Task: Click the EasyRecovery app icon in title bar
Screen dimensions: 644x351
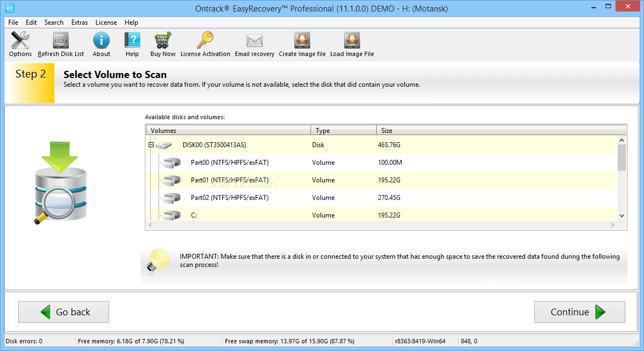Action: pyautogui.click(x=9, y=8)
